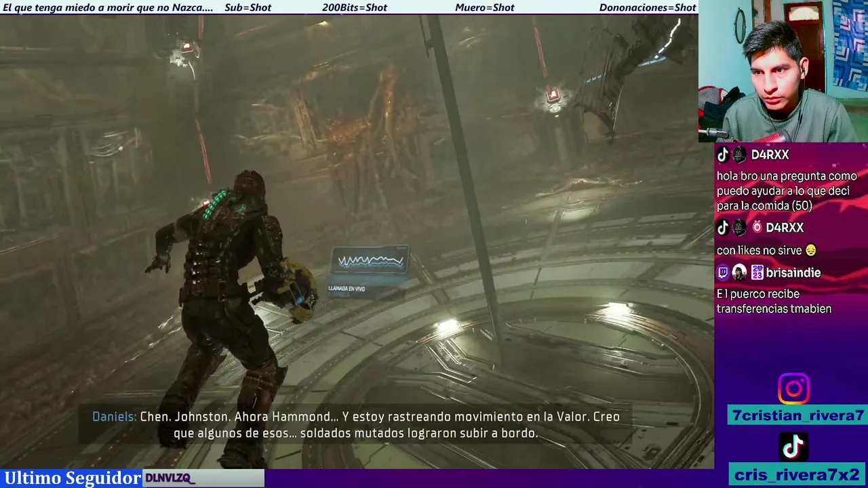Click the TikTok icon beside first D4RXX message

point(723,155)
